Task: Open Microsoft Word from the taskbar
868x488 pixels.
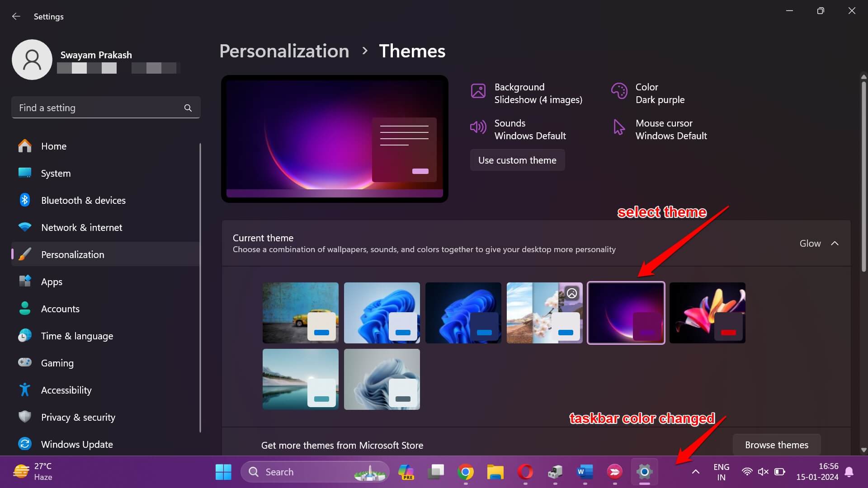Action: 585,472
